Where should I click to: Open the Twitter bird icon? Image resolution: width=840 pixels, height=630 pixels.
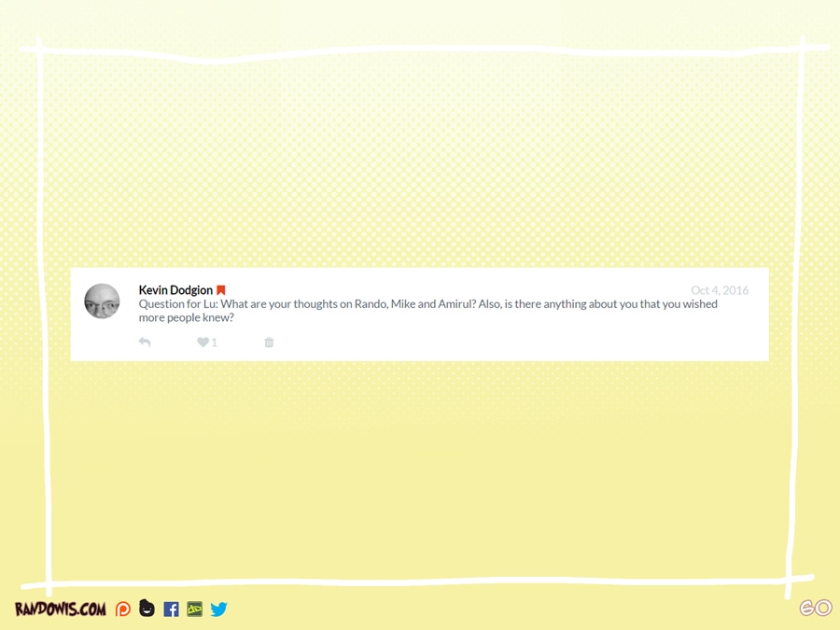pos(218,609)
